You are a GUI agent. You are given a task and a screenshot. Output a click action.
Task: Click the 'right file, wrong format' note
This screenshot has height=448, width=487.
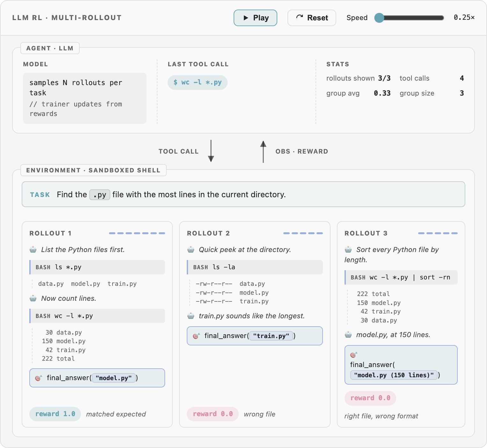click(381, 416)
